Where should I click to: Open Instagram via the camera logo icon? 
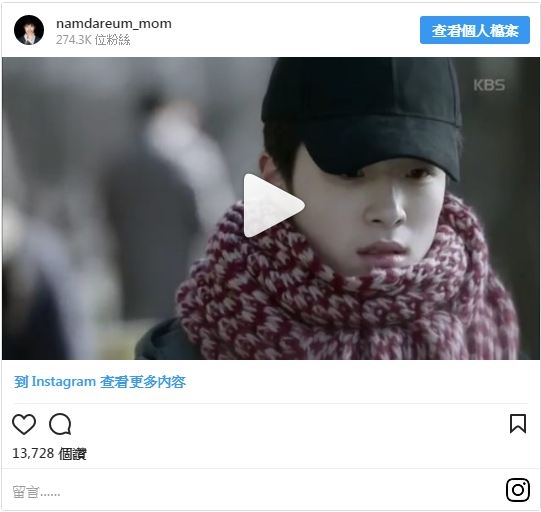click(518, 490)
